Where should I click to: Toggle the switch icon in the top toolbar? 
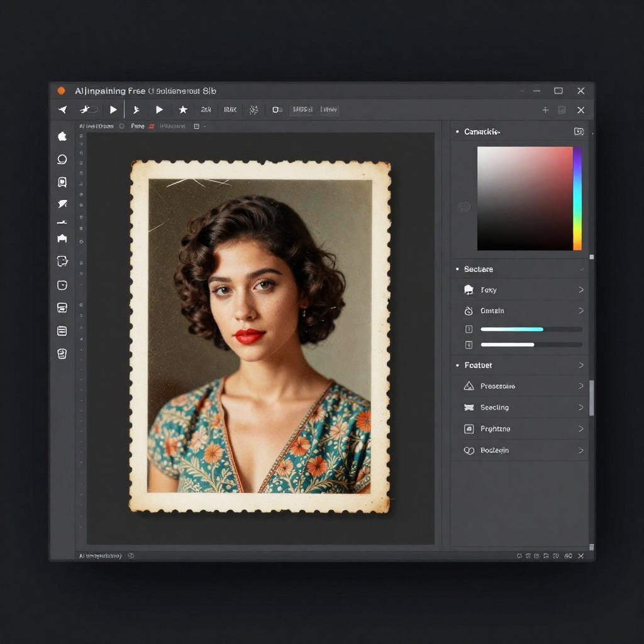click(277, 109)
